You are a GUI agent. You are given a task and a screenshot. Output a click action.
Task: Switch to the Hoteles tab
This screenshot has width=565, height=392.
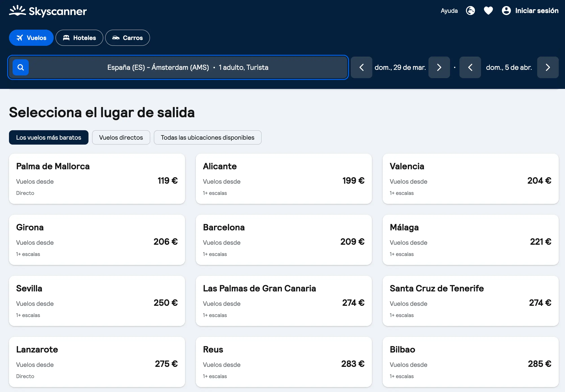tap(79, 37)
